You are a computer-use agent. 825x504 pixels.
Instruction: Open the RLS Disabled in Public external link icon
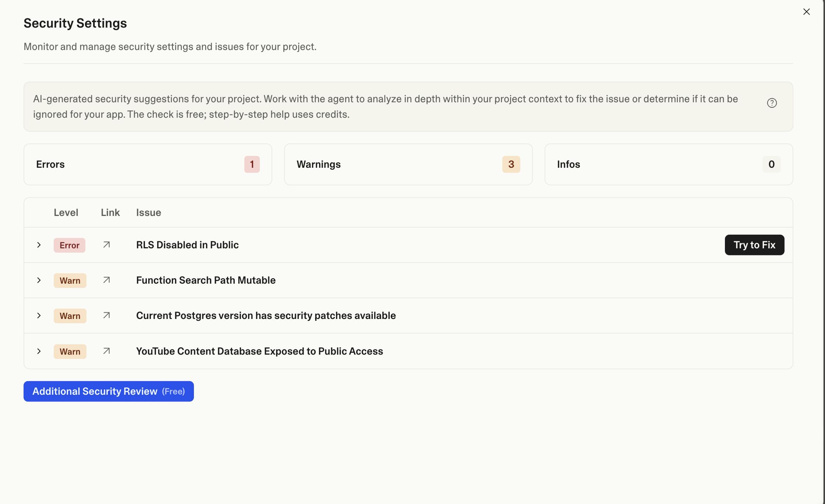coord(106,245)
